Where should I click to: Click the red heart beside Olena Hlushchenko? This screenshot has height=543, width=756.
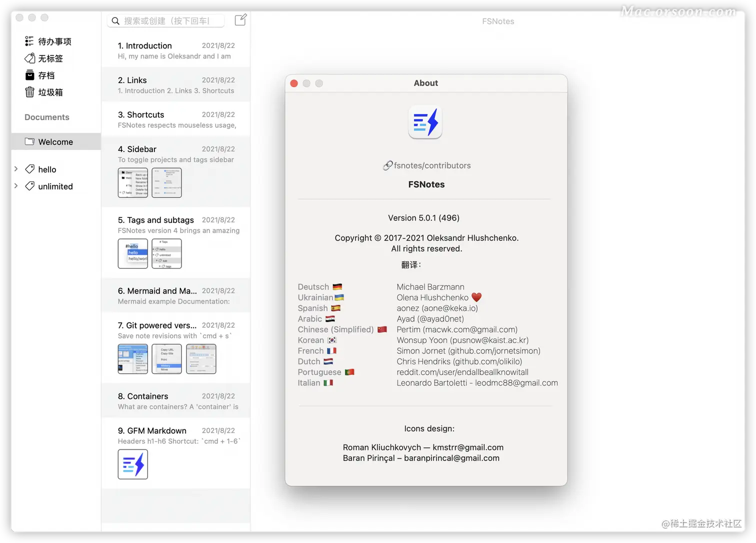[x=476, y=297]
